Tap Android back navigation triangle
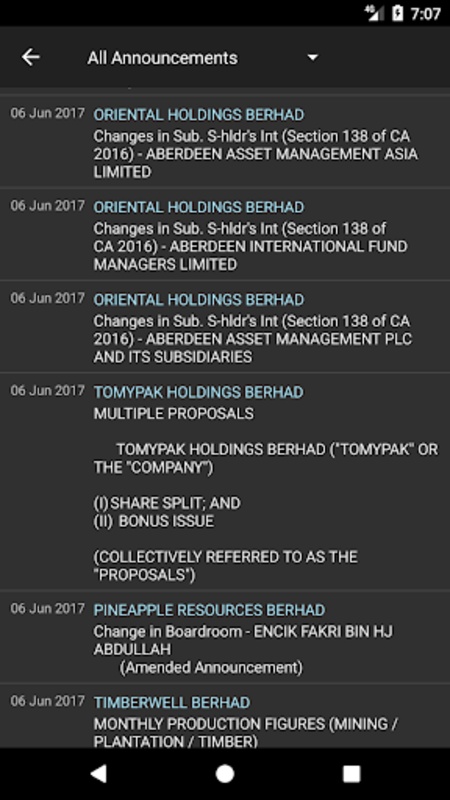Screen dimensions: 450x800 tap(98, 773)
